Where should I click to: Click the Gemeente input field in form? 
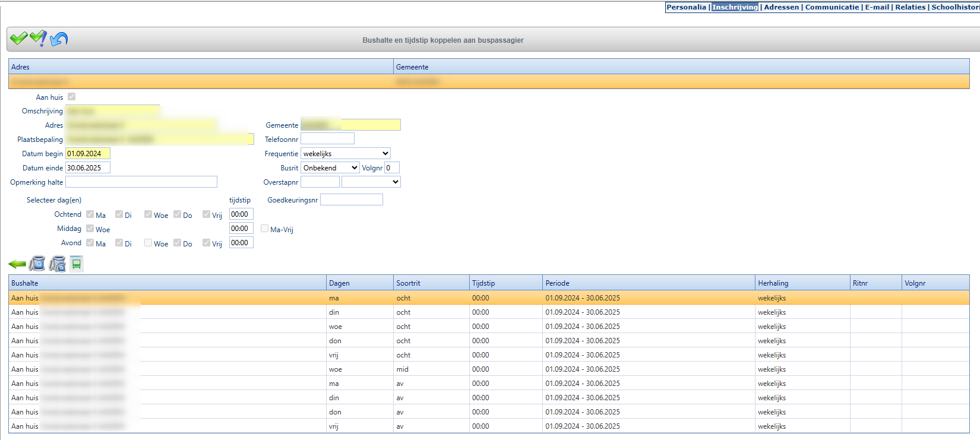click(350, 125)
